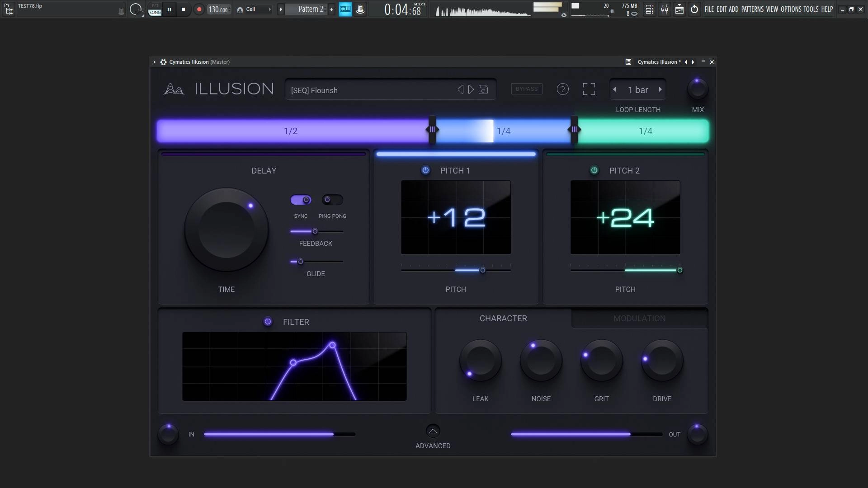The height and width of the screenshot is (488, 868).
Task: Click the master pitch/volume dial in FL toolbar
Action: coord(135,9)
